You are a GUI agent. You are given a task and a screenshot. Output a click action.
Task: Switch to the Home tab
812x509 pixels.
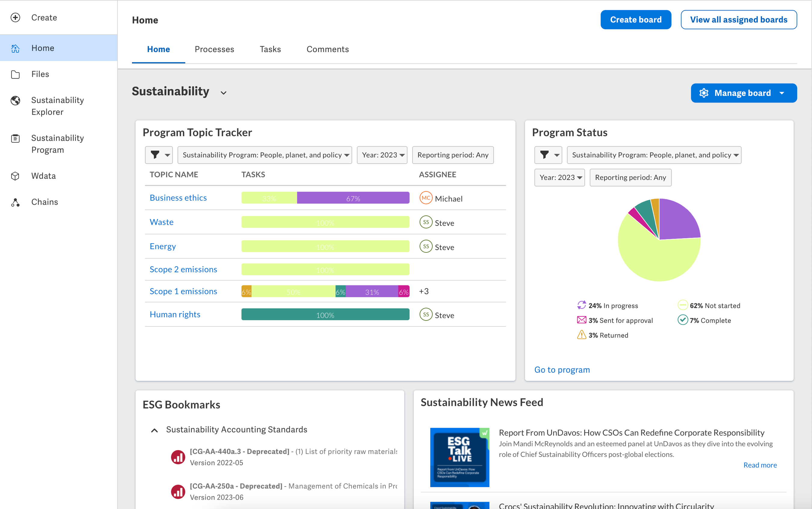(158, 49)
